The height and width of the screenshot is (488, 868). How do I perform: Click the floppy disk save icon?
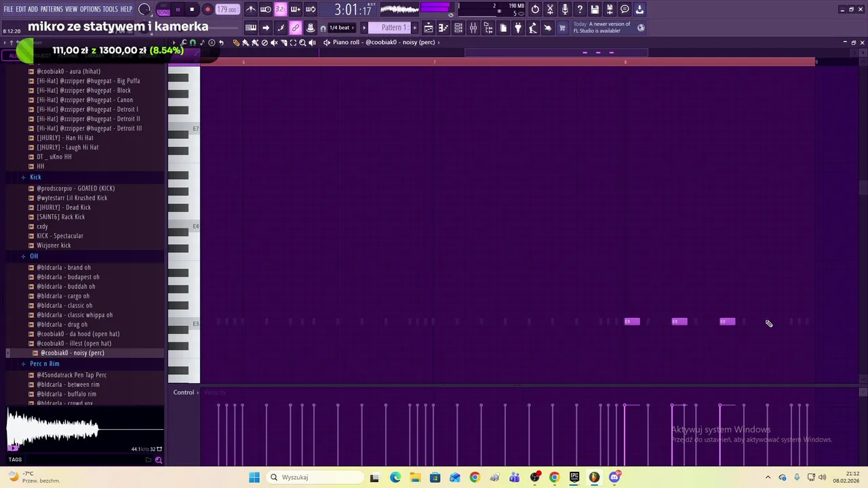tap(595, 9)
